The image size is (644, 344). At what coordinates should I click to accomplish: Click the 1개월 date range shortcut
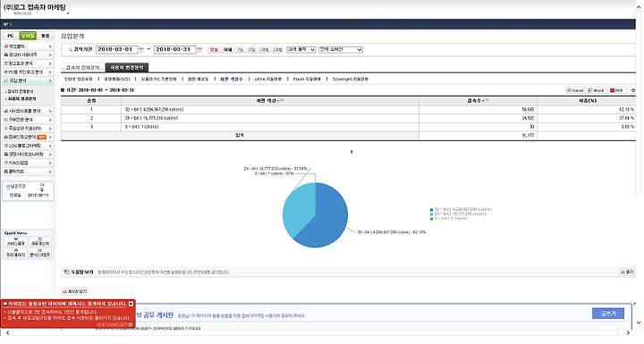click(x=264, y=50)
